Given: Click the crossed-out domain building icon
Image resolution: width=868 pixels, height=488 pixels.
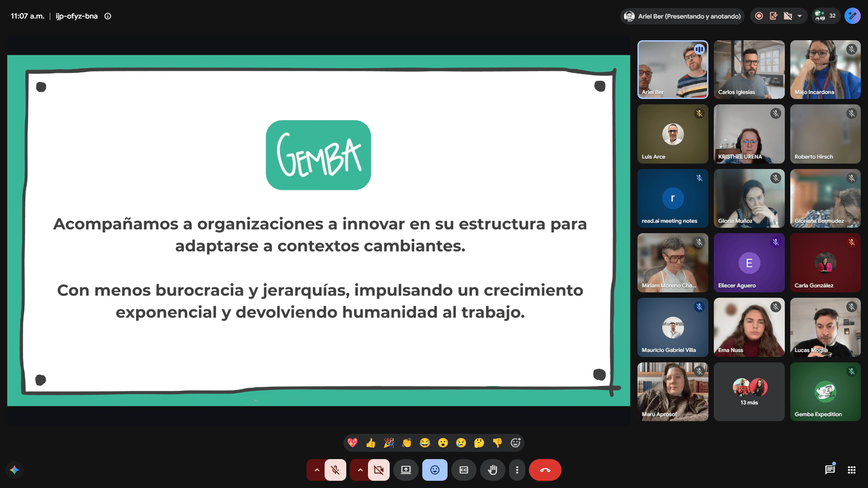Looking at the screenshot, I should point(788,16).
